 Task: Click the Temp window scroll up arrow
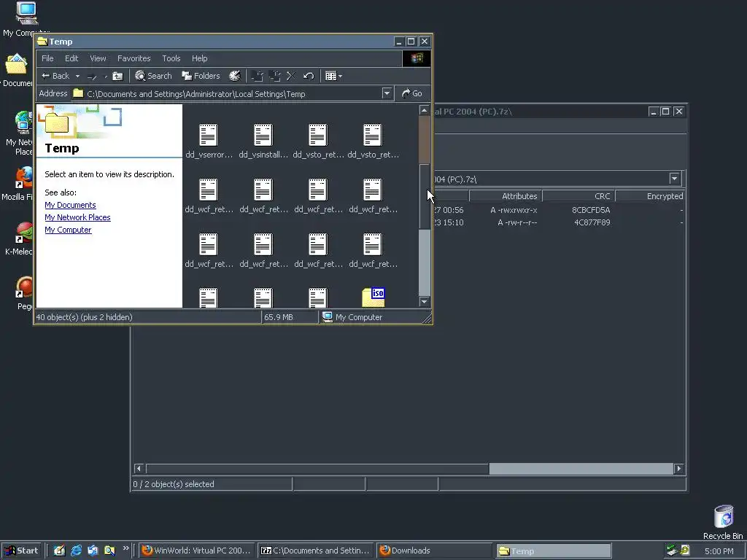424,111
